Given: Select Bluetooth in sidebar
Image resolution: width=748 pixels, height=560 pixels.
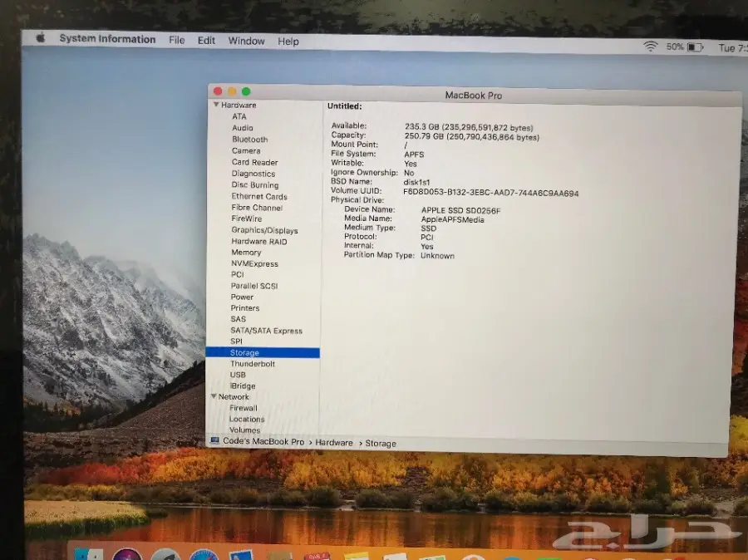Looking at the screenshot, I should (249, 140).
